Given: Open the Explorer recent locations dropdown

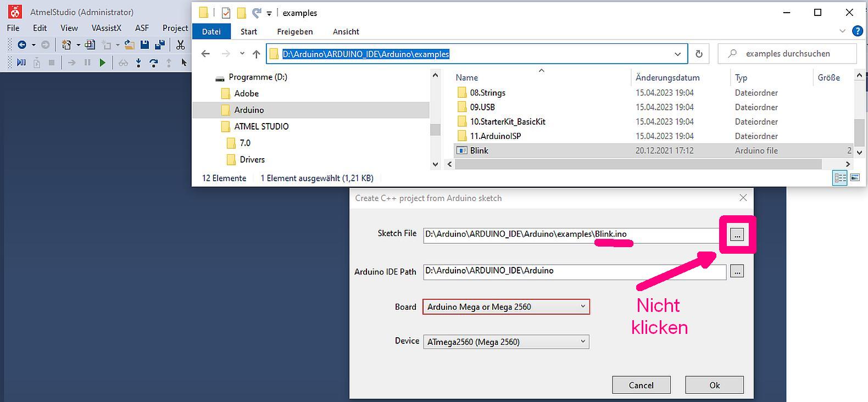Looking at the screenshot, I should pyautogui.click(x=242, y=54).
